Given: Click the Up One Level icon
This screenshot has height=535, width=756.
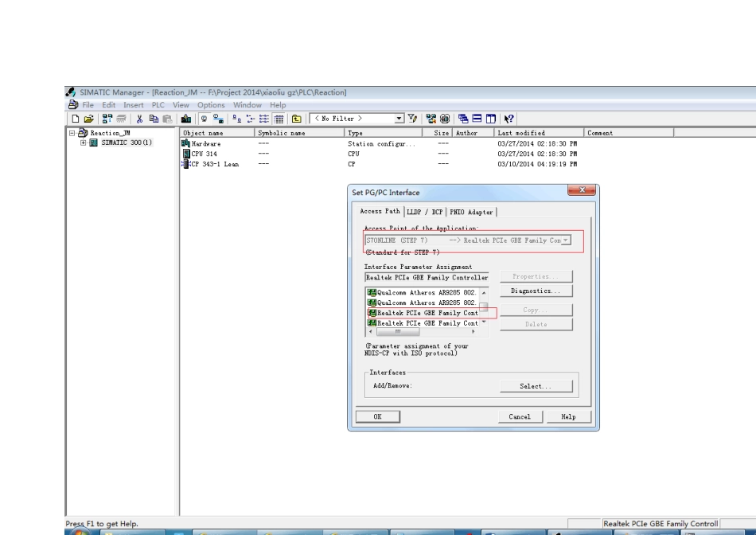Looking at the screenshot, I should click(x=297, y=119).
